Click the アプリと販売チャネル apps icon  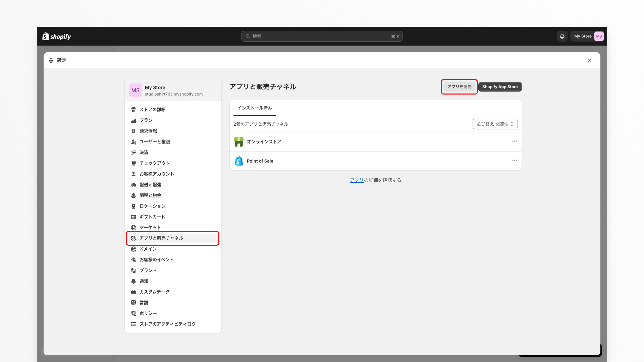pos(133,238)
